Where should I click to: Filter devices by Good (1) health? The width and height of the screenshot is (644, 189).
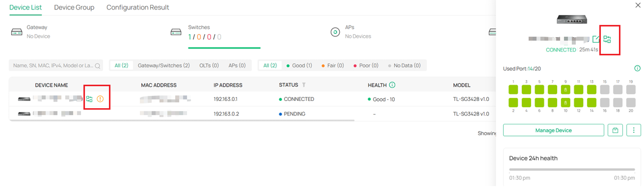[299, 66]
